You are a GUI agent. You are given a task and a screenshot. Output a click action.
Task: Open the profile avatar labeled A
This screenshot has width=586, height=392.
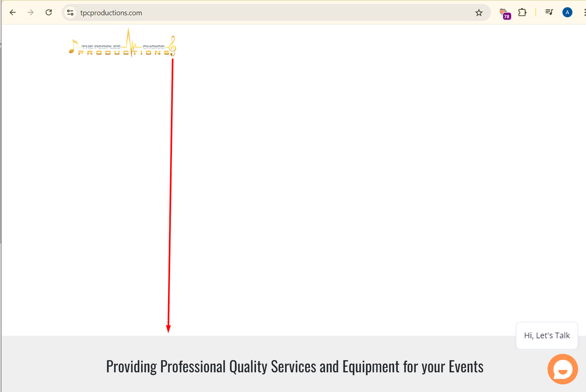[x=567, y=12]
